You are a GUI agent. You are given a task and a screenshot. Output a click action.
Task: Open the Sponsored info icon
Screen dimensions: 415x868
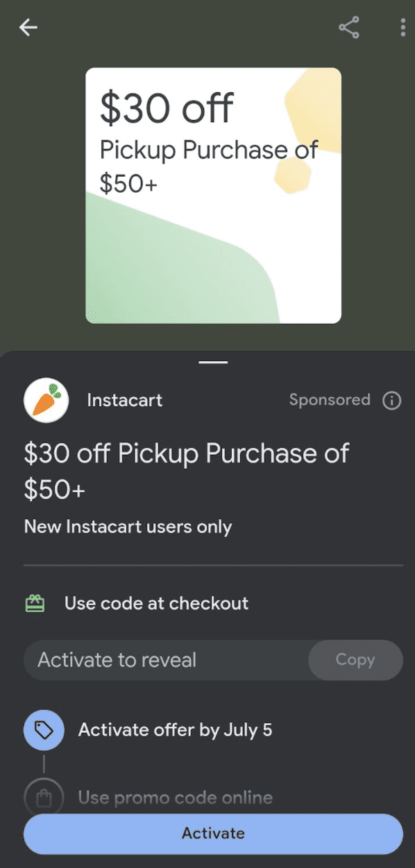392,401
